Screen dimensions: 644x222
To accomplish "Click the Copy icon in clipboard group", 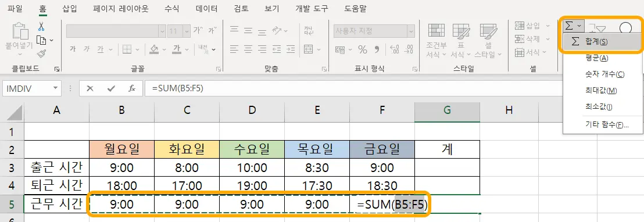I will tap(41, 40).
